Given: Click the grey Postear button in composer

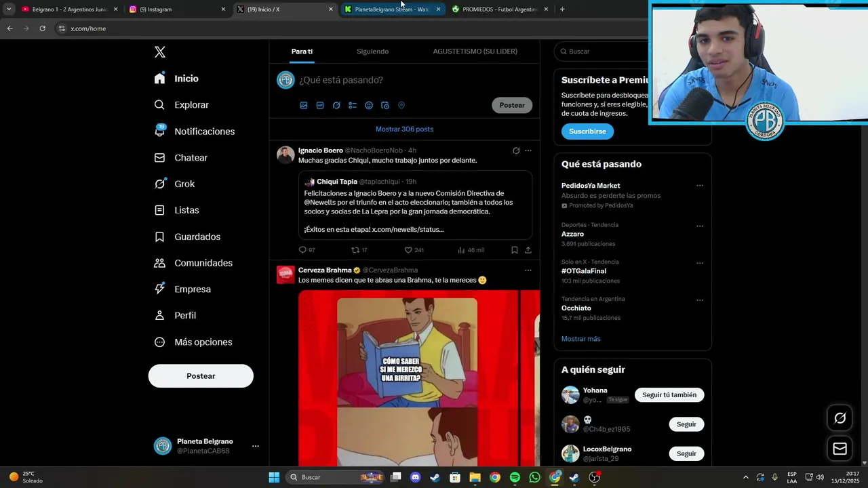Looking at the screenshot, I should pyautogui.click(x=512, y=105).
